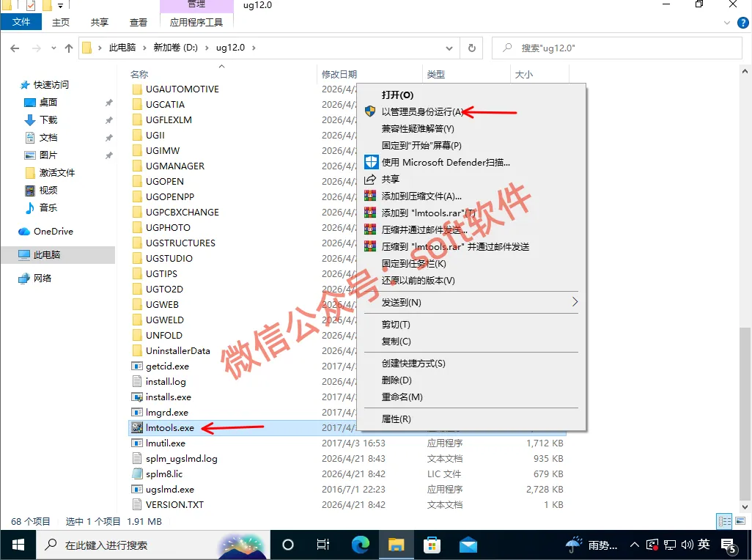The height and width of the screenshot is (560, 752).
Task: Select 网络 in navigation pane
Action: coord(43,278)
